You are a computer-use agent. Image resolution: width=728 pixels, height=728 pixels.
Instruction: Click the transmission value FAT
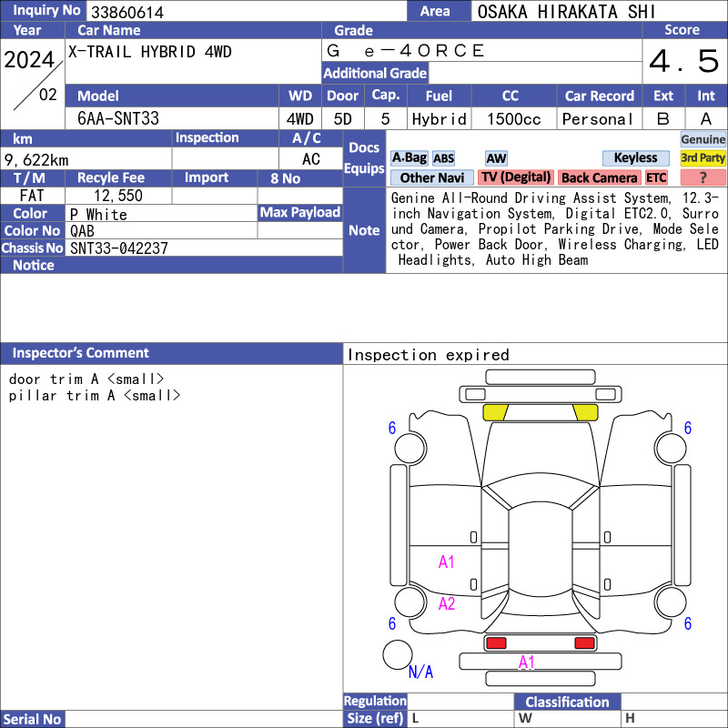point(32,196)
